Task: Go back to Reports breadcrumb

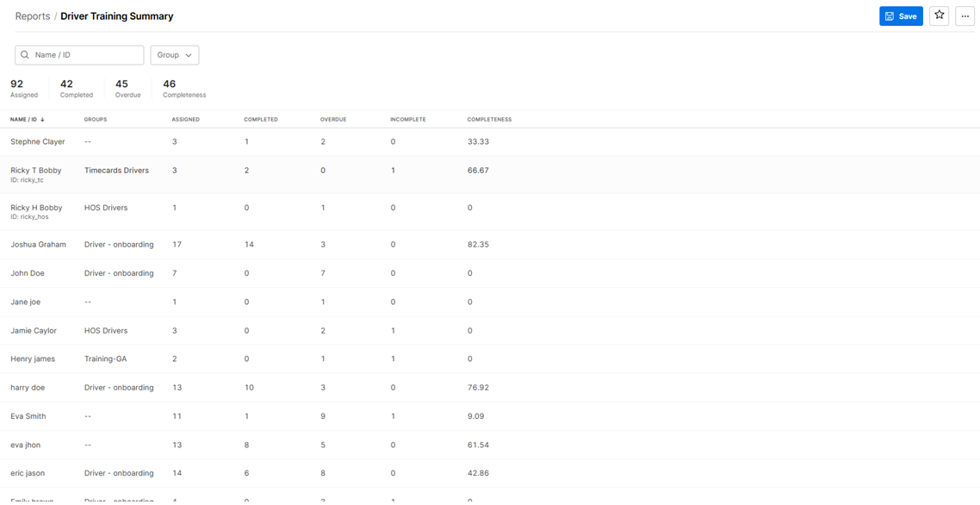Action: point(33,16)
